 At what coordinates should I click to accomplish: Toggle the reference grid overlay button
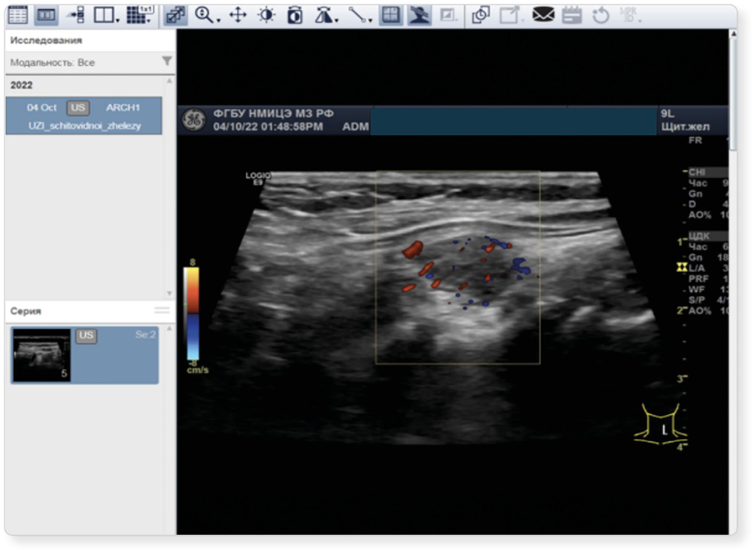(391, 15)
